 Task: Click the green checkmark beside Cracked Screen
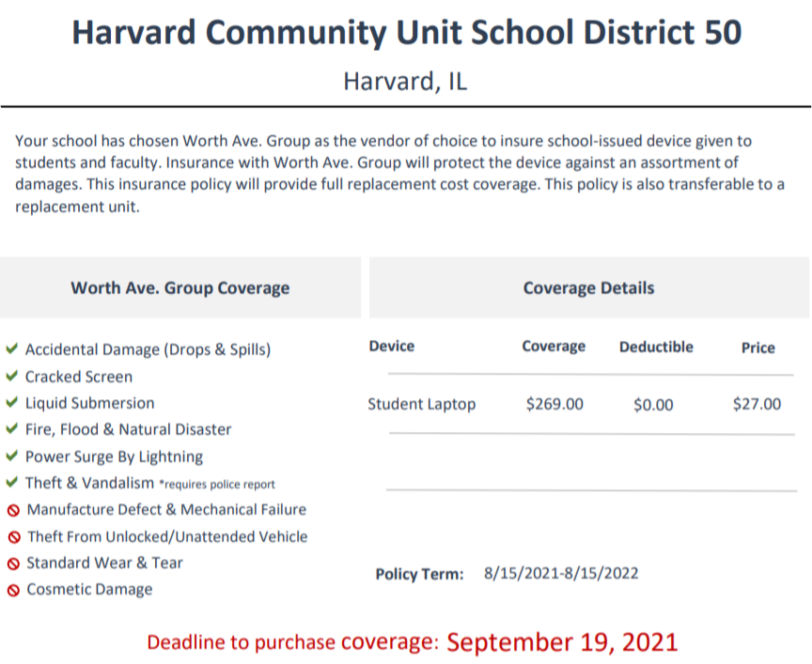tap(12, 376)
